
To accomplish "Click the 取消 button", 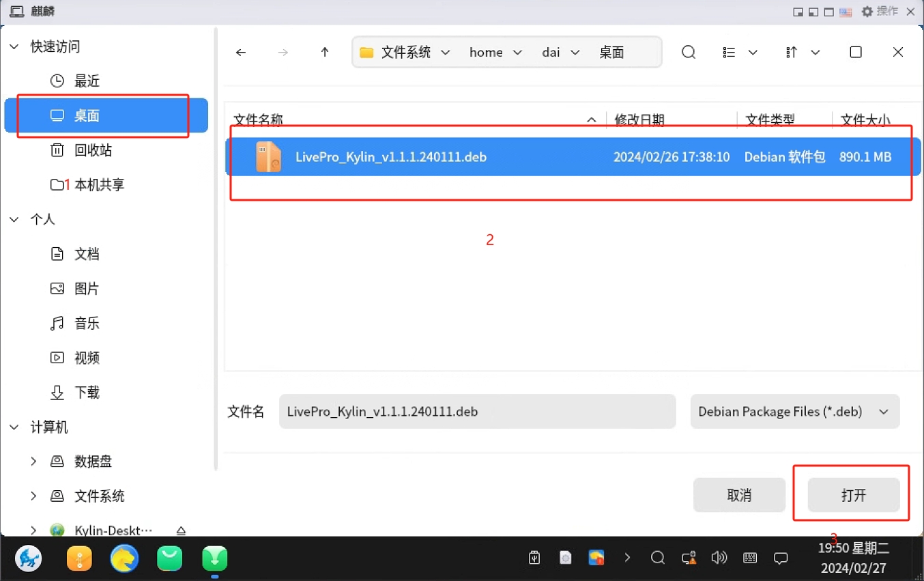I will coord(739,495).
